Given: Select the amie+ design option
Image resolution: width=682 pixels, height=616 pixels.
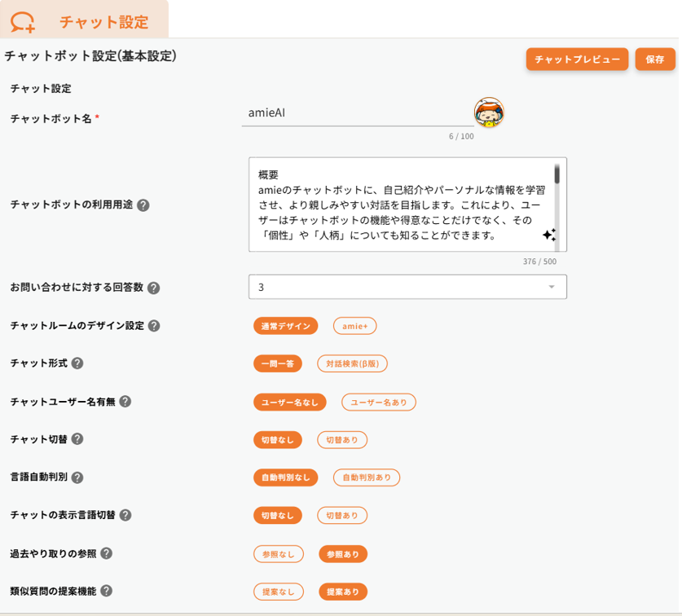Looking at the screenshot, I should coord(354,326).
